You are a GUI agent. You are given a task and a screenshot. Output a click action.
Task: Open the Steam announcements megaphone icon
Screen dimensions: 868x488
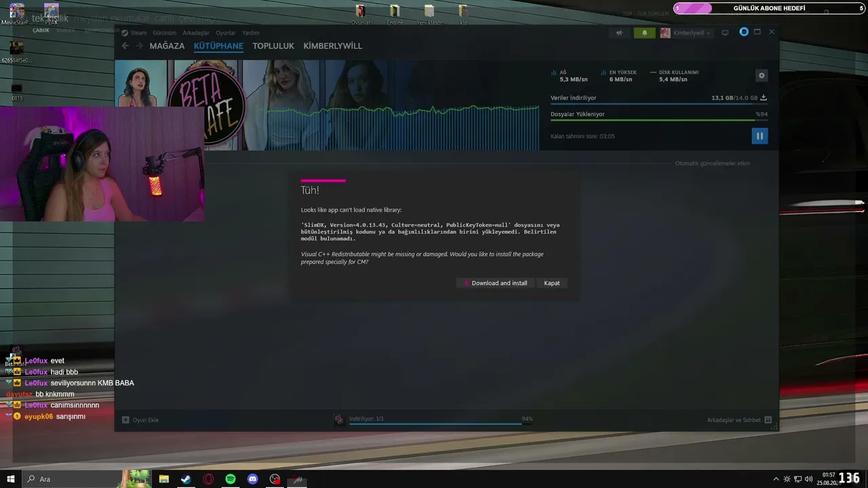click(619, 33)
